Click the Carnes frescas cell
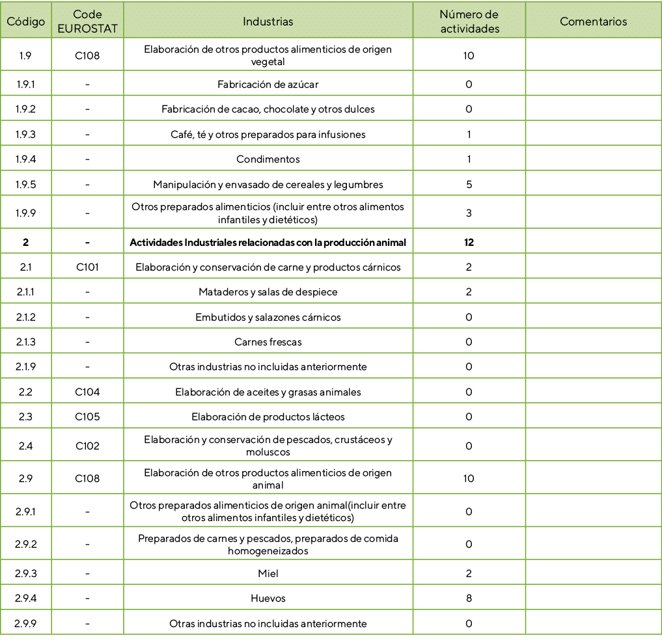The height and width of the screenshot is (644, 662). [x=268, y=342]
